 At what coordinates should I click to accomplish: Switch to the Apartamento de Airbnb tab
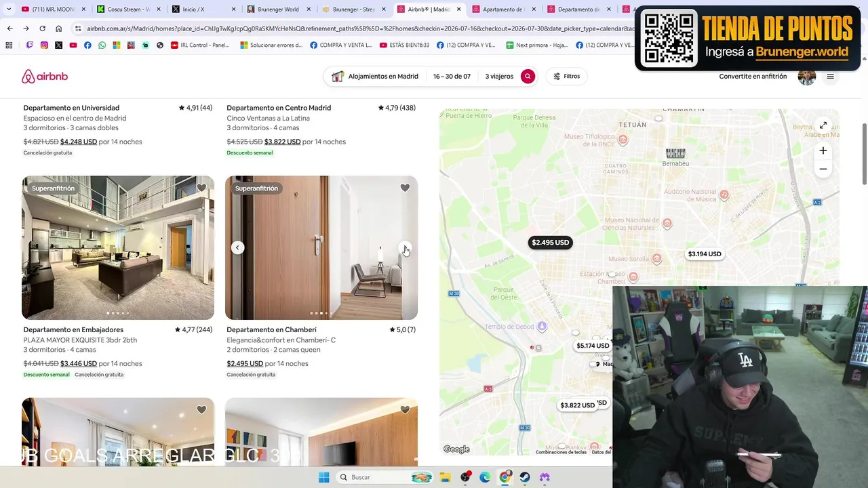(503, 9)
